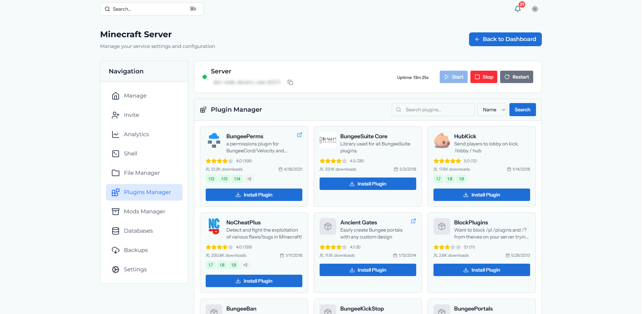
Task: Toggle the light/dark theme sun icon
Action: (535, 9)
